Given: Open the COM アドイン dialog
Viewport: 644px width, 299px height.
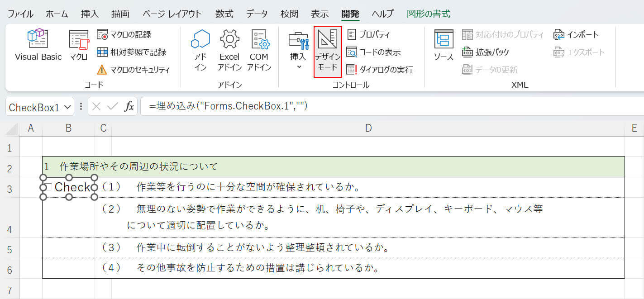Looking at the screenshot, I should click(x=260, y=50).
